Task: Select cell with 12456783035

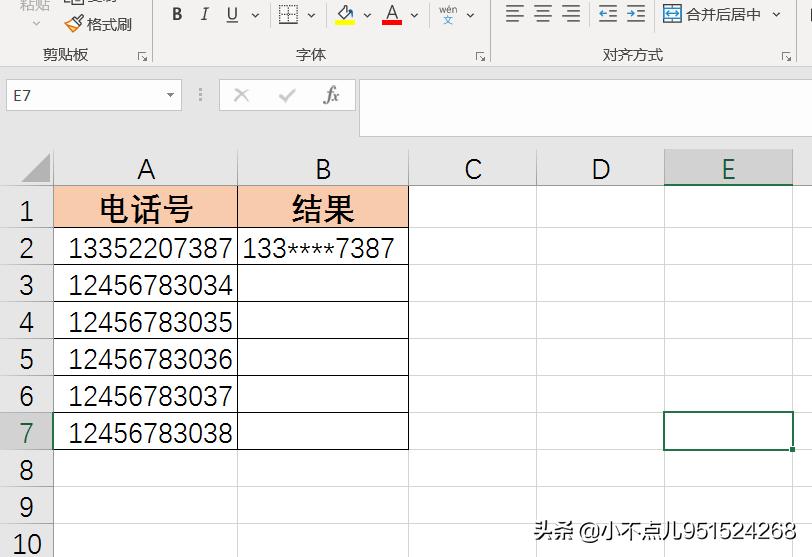Action: point(146,321)
